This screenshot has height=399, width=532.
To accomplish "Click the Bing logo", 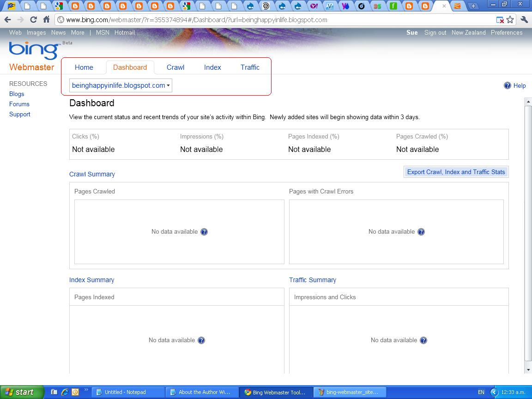I will pyautogui.click(x=34, y=50).
